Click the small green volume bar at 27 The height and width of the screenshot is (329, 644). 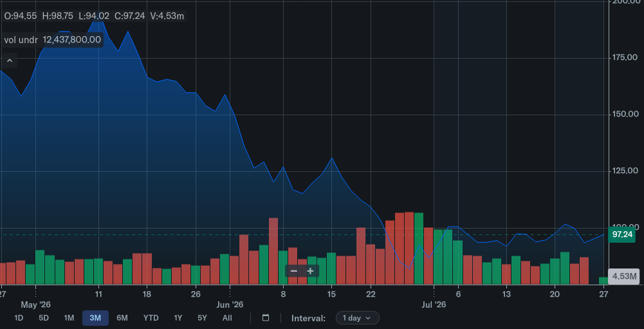(x=603, y=281)
